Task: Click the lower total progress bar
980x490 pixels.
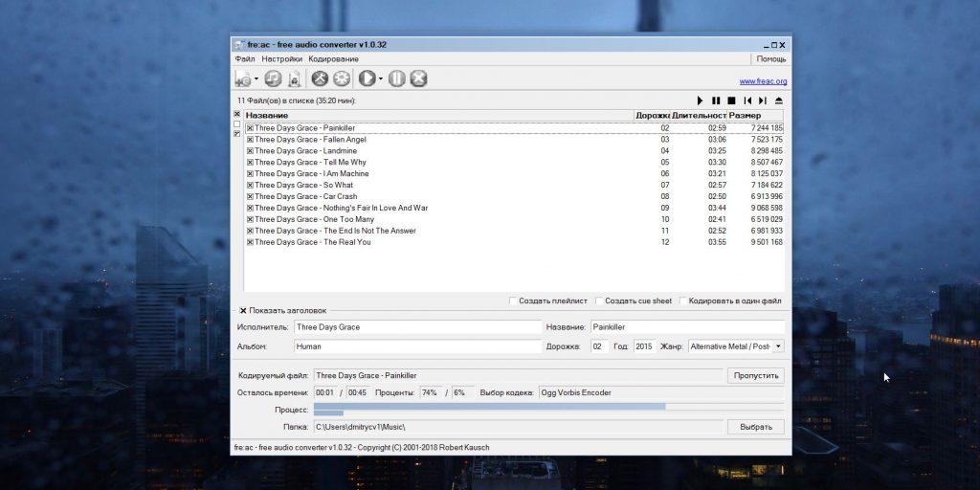Action: [548, 413]
